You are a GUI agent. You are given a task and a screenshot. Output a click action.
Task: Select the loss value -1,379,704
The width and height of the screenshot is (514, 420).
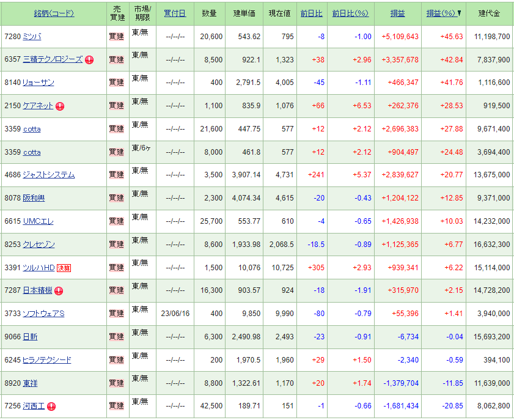401,383
